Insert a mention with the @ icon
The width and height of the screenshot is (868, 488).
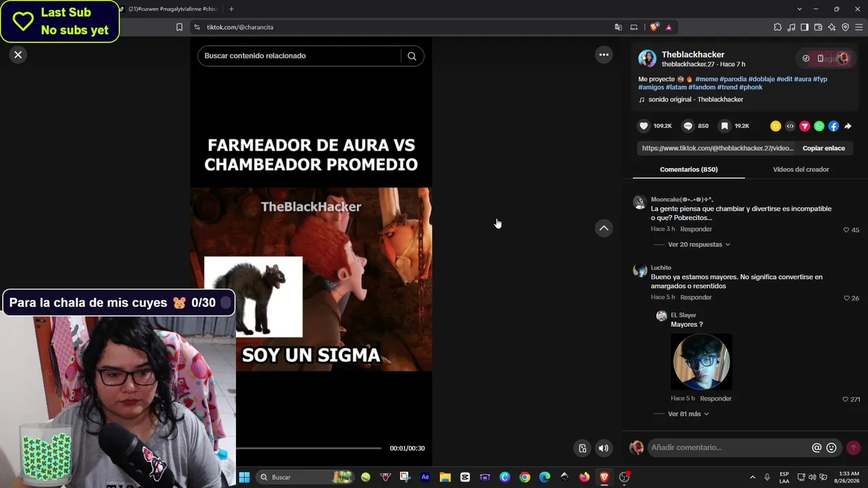(816, 448)
